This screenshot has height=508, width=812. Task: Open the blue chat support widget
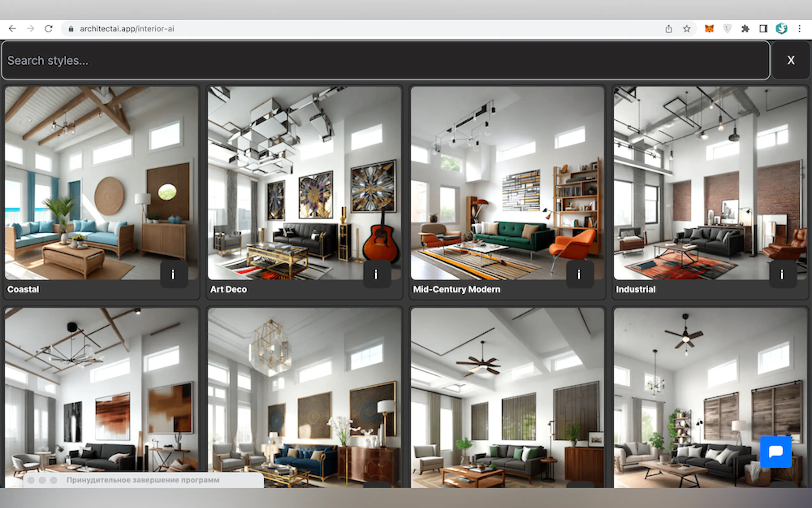[776, 452]
